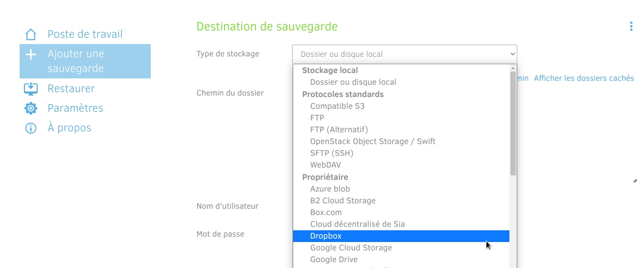This screenshot has width=644, height=268.
Task: Select Dropbox from the storage list
Action: (326, 236)
